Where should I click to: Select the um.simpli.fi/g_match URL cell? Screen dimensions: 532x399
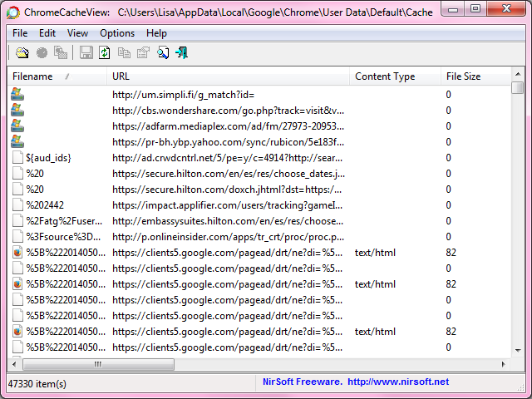183,94
